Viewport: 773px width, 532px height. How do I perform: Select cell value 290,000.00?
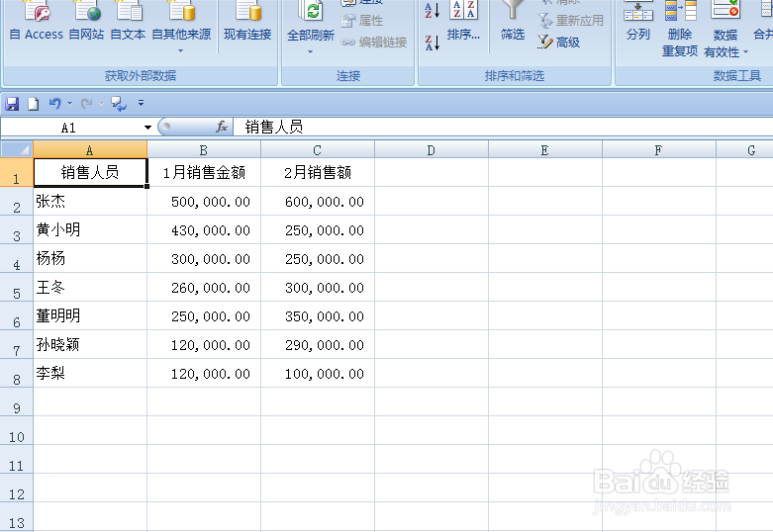coord(318,344)
